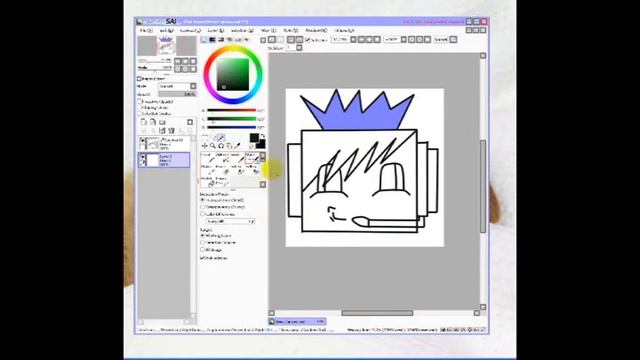Create a new layer set folder
This screenshot has width=640, height=360.
pyautogui.click(x=162, y=122)
